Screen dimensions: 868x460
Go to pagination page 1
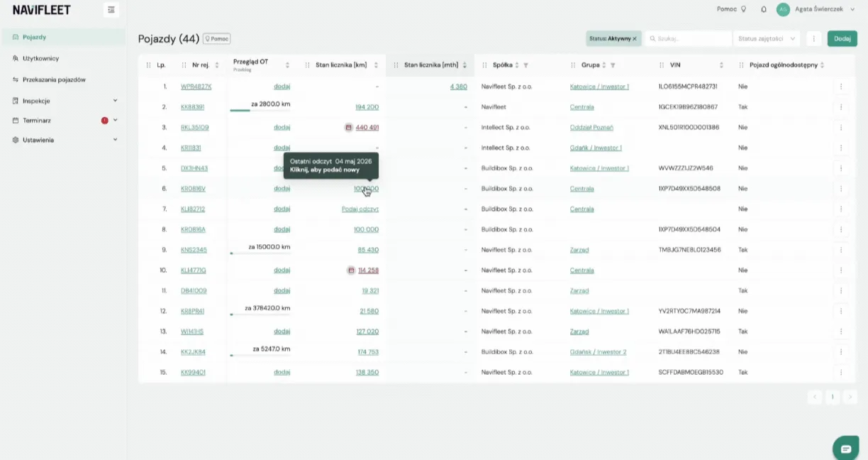pos(833,397)
